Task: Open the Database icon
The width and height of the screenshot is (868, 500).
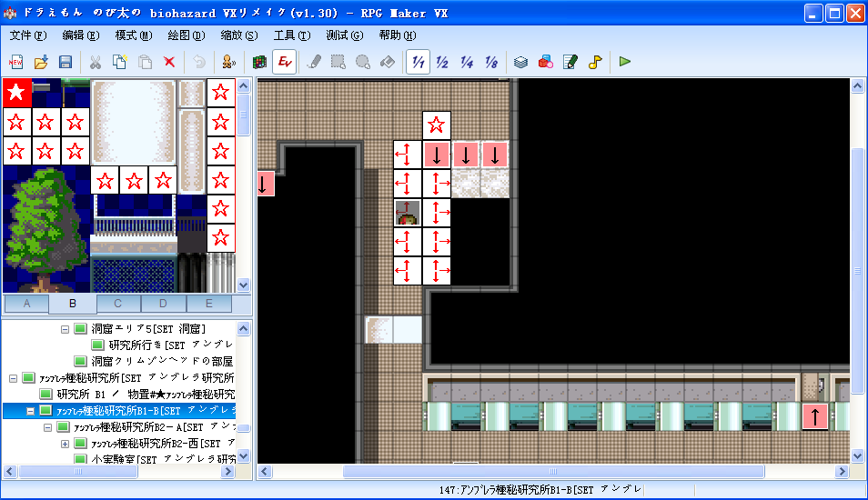Action: (521, 62)
